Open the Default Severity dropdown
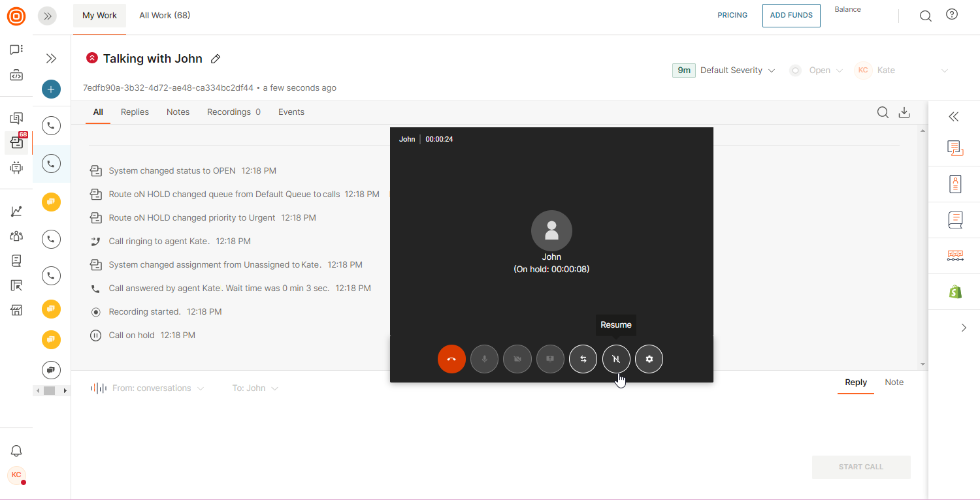The image size is (980, 500). [x=737, y=70]
